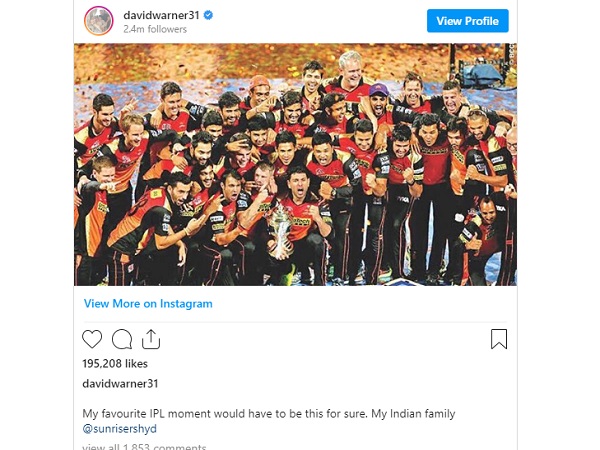Image resolution: width=600 pixels, height=450 pixels.
Task: Click the davidwarner31 name above the caption
Action: click(120, 383)
